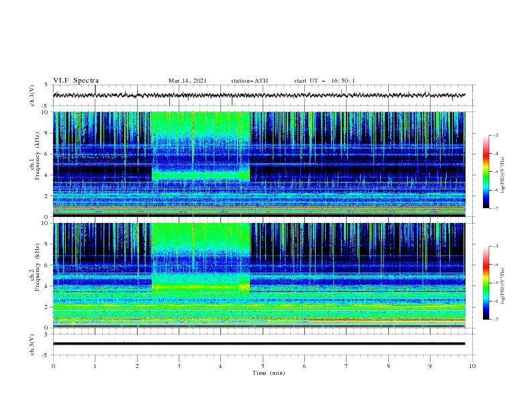Click the "5" tick on the time axis
The image size is (532, 411).
[263, 366]
